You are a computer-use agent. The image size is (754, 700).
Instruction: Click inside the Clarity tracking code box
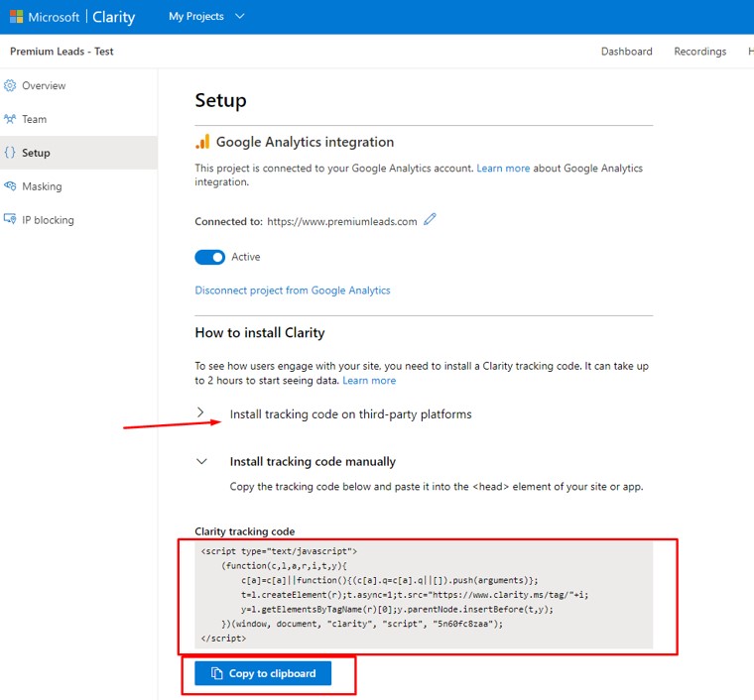[424, 596]
